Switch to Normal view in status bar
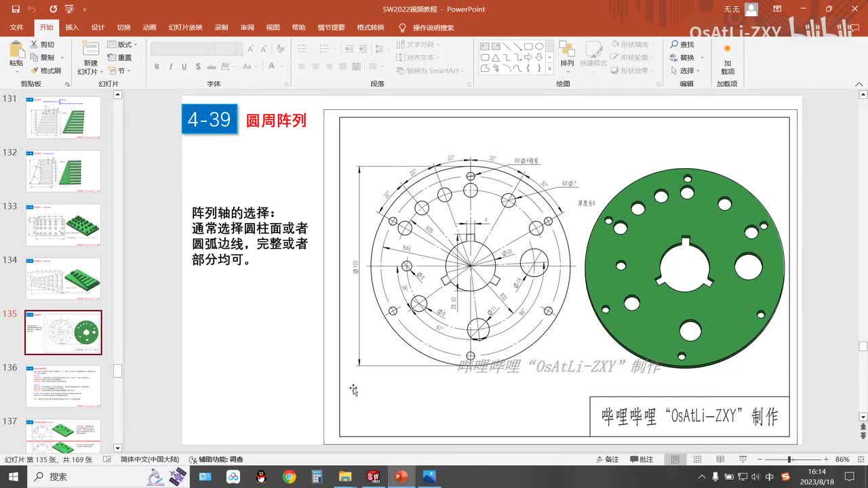Viewport: 868px width, 488px height. [x=675, y=460]
